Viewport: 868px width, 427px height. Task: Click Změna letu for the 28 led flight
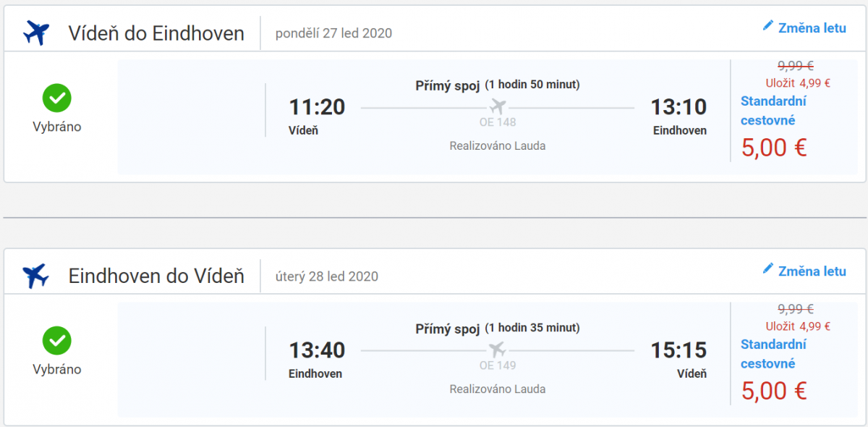(812, 271)
